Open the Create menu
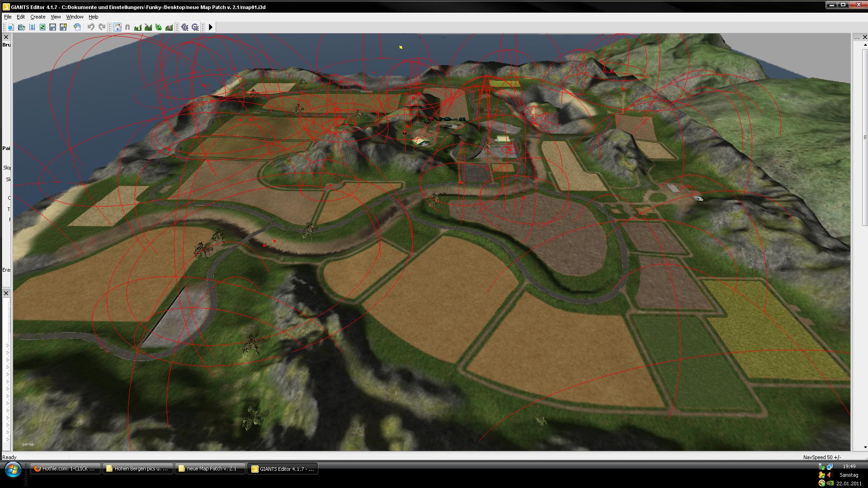The width and height of the screenshot is (868, 488). [38, 17]
